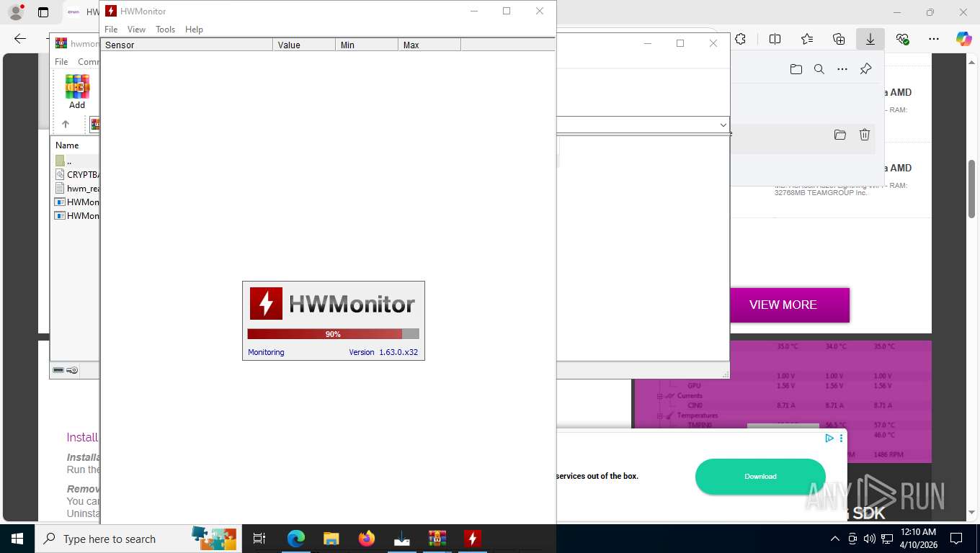Click the WinRAR title bar icon
Screen dimensions: 980x553
(x=61, y=43)
